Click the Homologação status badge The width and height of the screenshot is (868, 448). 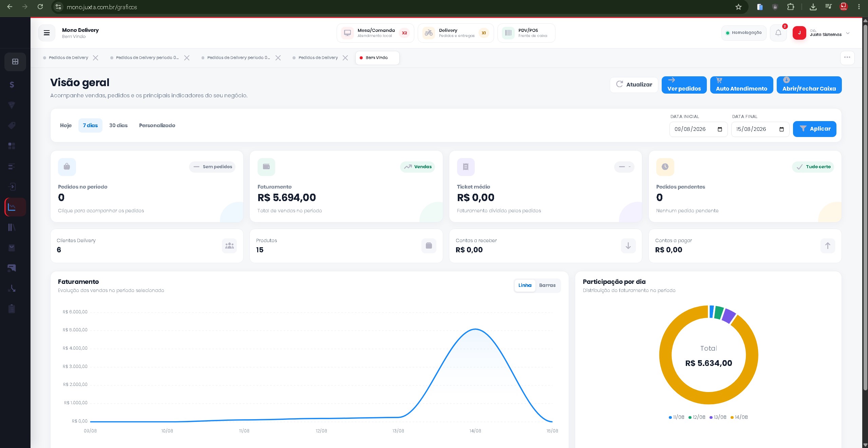click(744, 33)
